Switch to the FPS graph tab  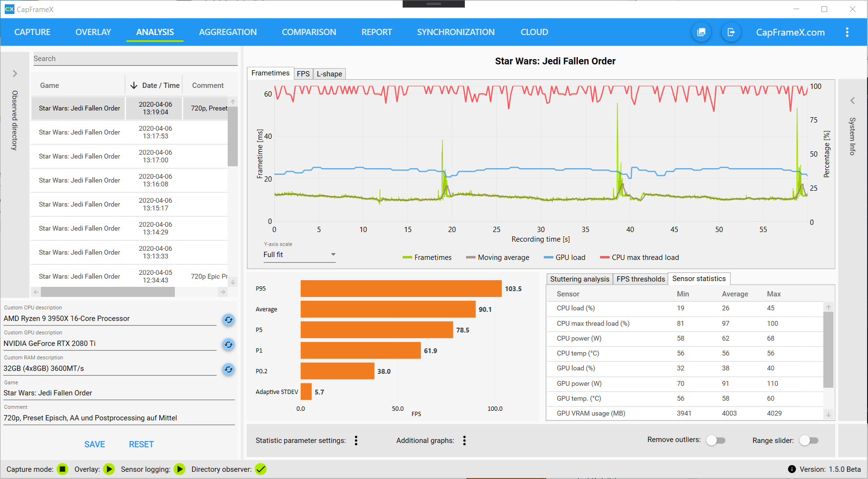(303, 74)
